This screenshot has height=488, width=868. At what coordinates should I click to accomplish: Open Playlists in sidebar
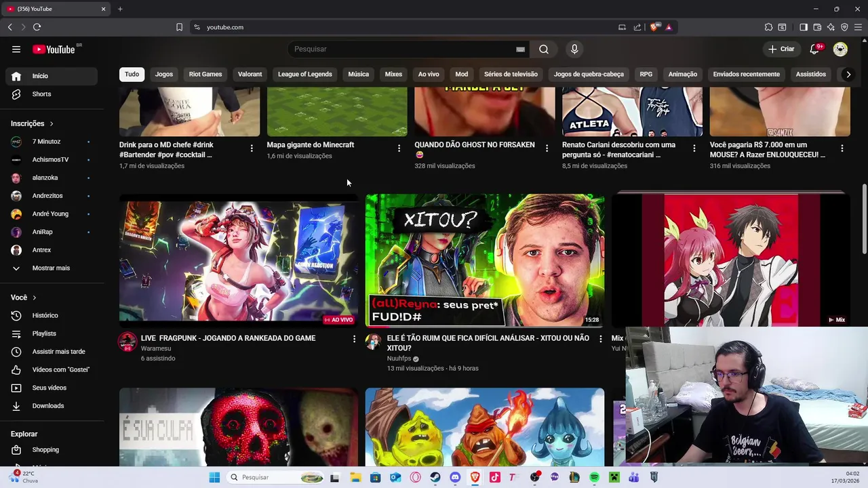point(52,333)
